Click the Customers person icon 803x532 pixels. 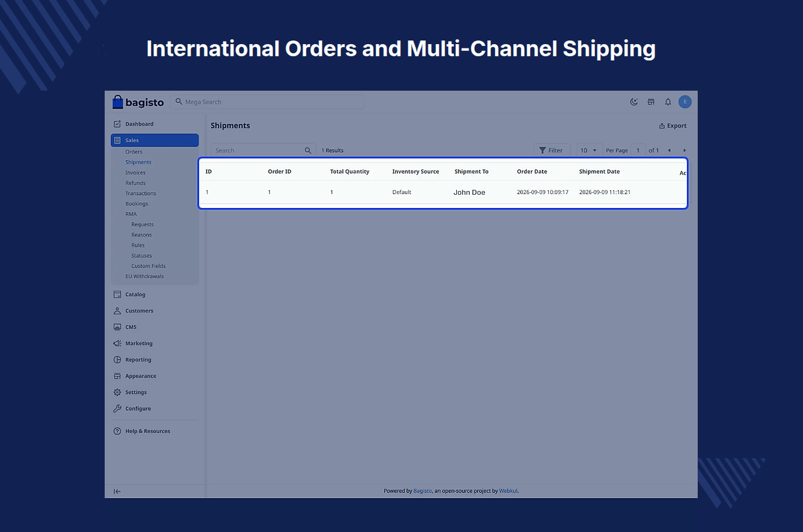point(117,311)
